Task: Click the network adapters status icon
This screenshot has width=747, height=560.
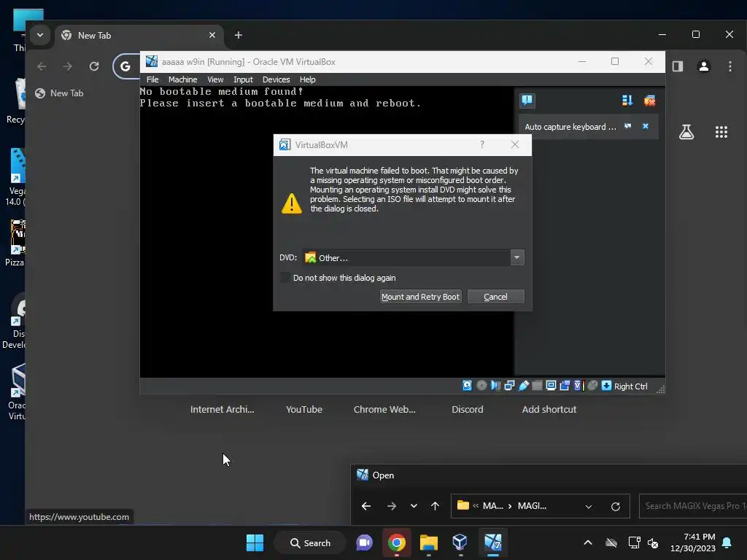Action: tap(509, 386)
